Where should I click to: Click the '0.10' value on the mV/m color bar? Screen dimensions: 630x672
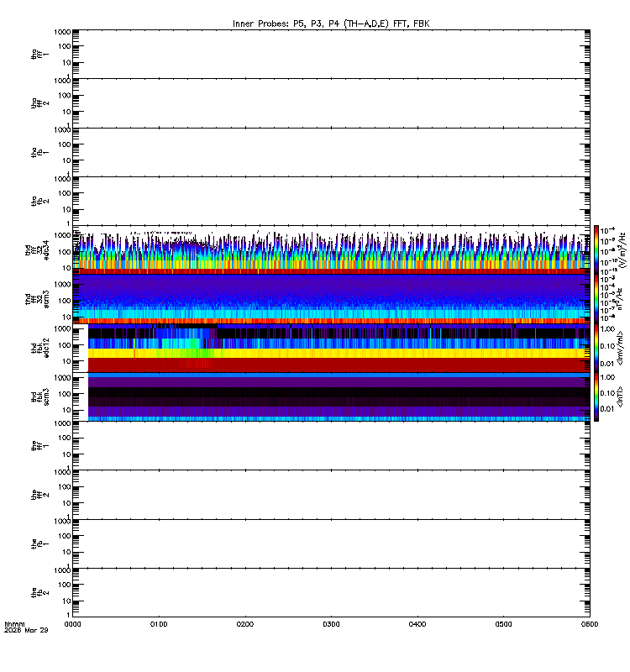[x=607, y=346]
